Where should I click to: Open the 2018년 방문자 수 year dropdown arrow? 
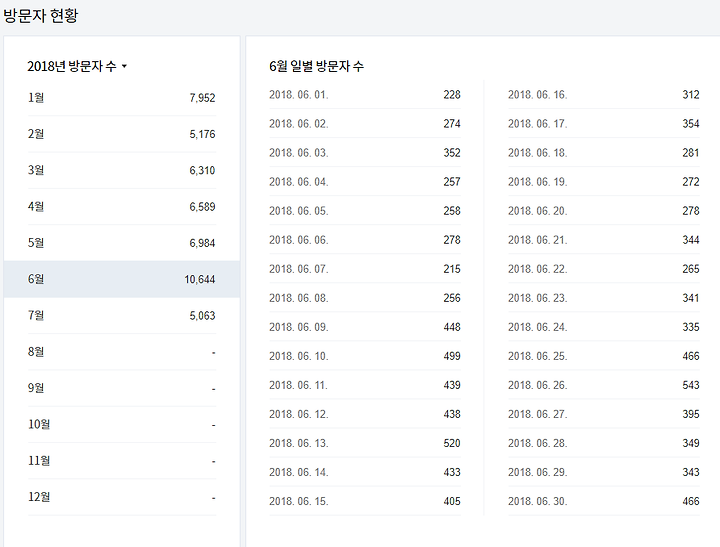(x=124, y=67)
